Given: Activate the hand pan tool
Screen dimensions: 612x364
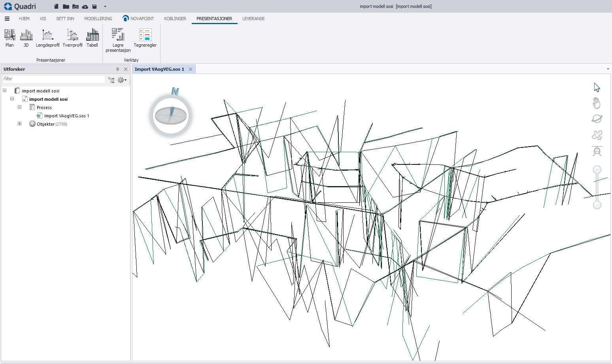Looking at the screenshot, I should coord(597,103).
